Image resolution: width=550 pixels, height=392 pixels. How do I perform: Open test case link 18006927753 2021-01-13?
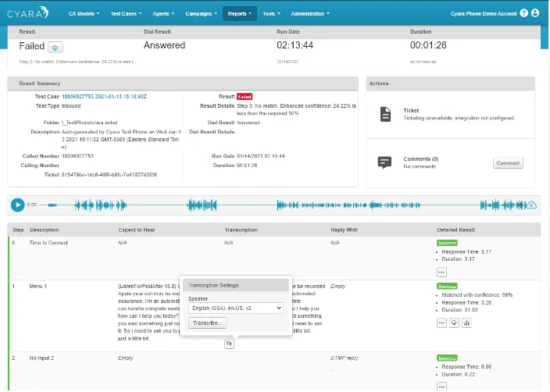[x=104, y=96]
